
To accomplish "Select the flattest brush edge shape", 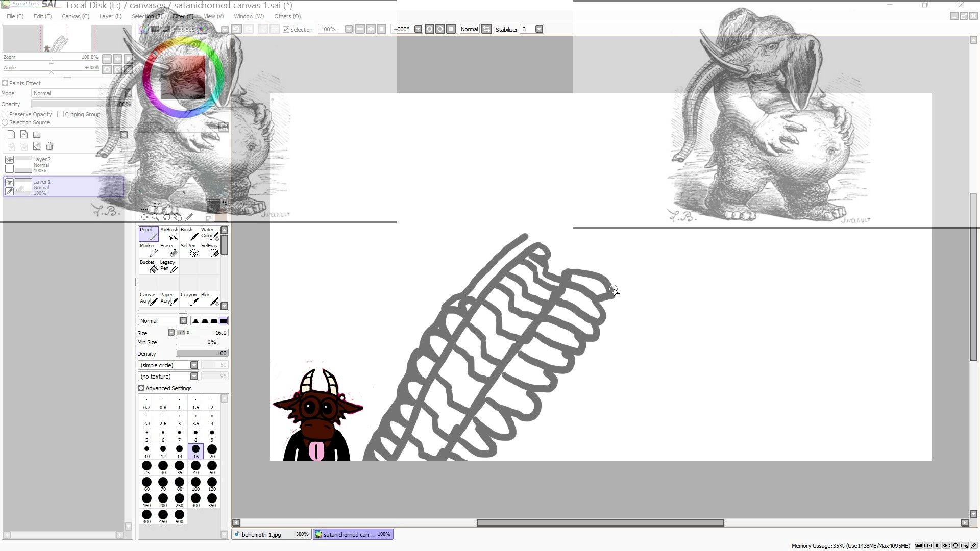I will [223, 321].
